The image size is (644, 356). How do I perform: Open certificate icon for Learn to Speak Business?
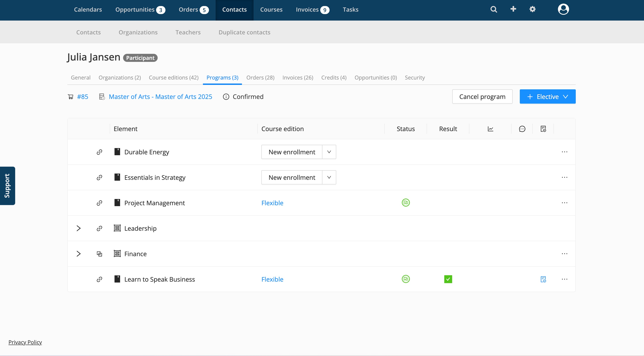(x=543, y=279)
